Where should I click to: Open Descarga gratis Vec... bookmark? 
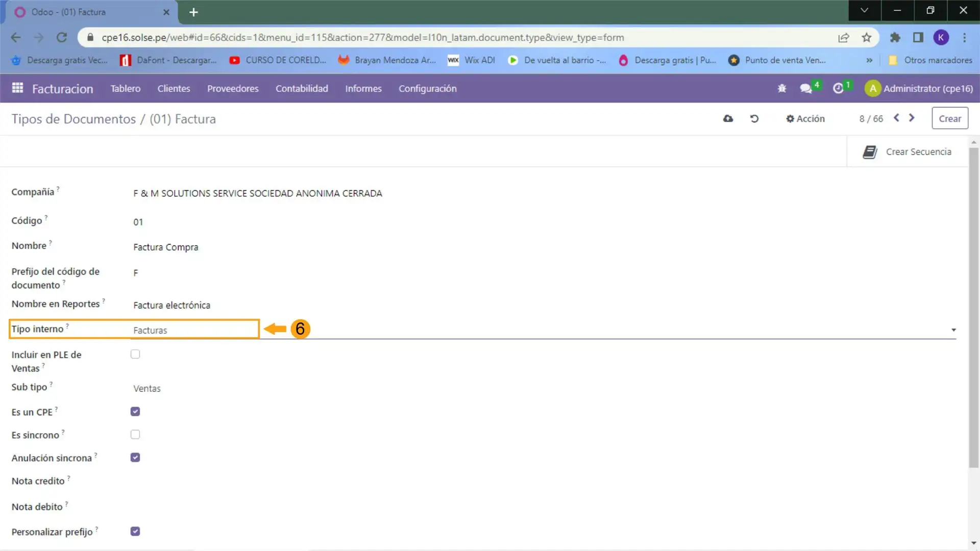click(59, 60)
